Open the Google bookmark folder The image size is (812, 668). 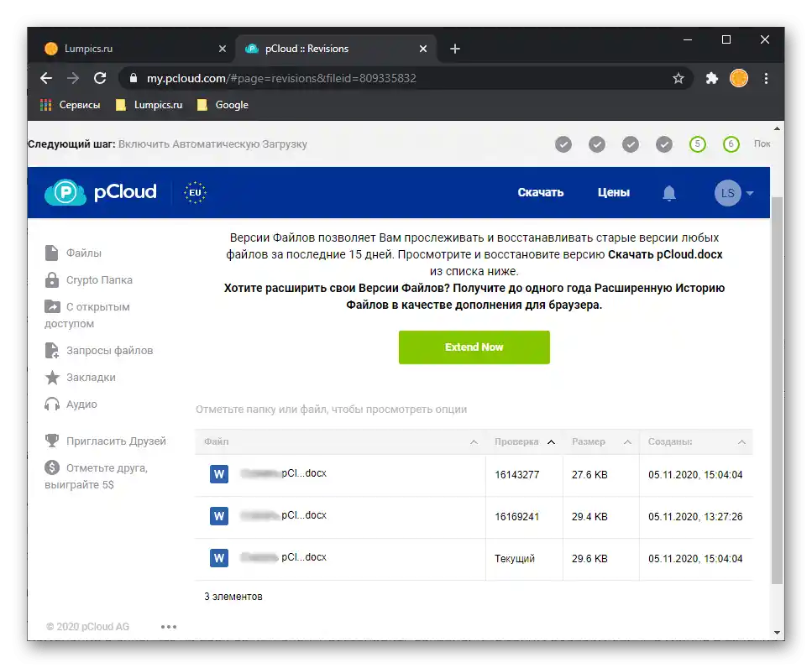(223, 105)
